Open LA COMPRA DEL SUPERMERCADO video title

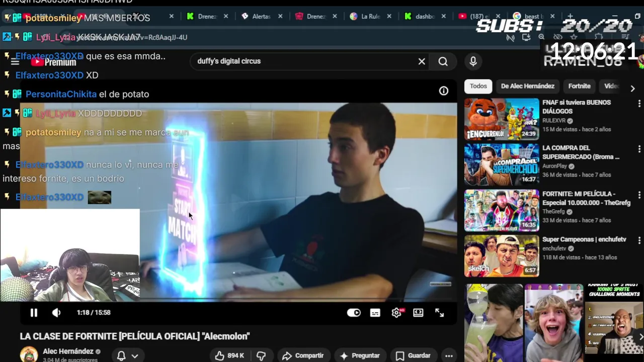[x=581, y=152]
